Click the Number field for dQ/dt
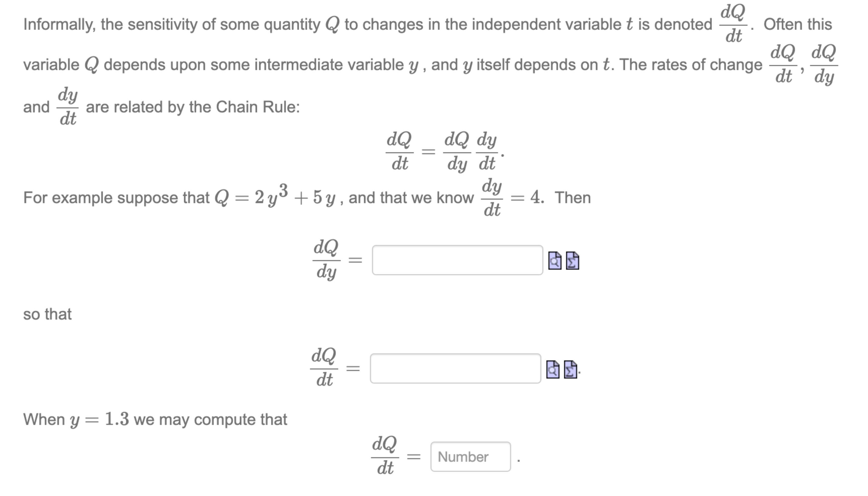 471,457
